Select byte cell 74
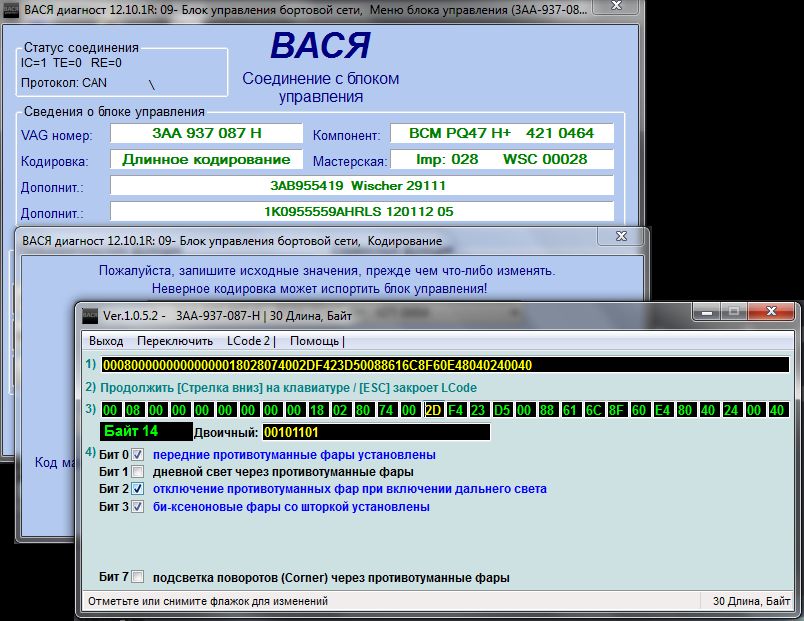Viewport: 804px width, 621px height. coord(386,410)
